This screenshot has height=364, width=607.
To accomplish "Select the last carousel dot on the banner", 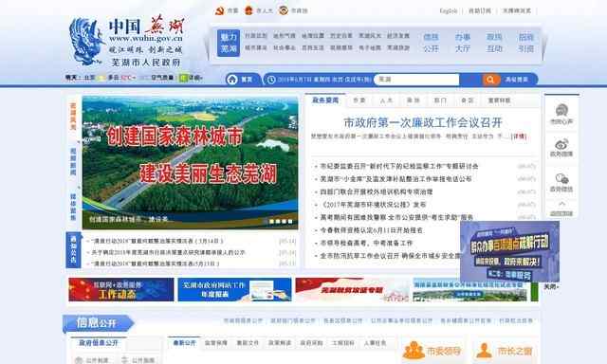I will click(x=290, y=222).
